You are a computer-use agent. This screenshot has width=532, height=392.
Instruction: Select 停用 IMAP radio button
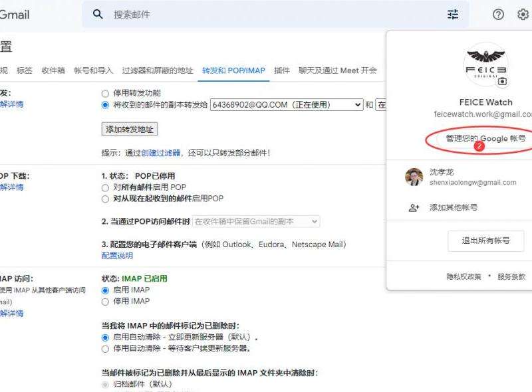tap(105, 302)
